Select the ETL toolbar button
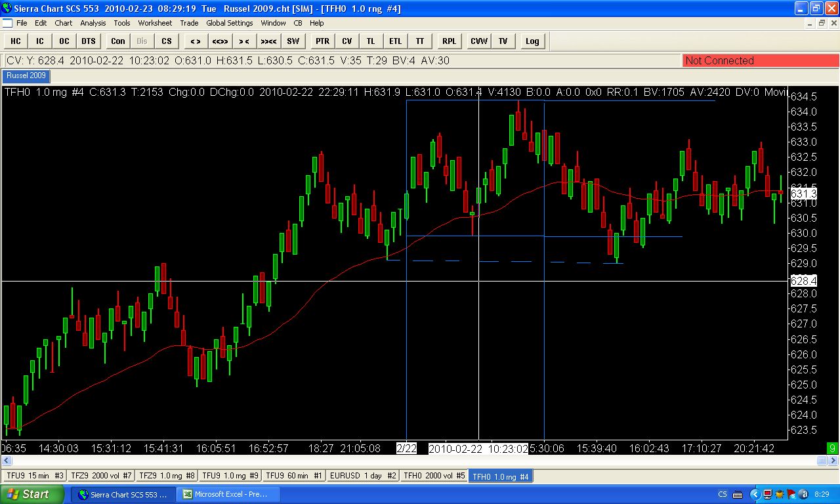The width and height of the screenshot is (840, 504). (x=395, y=41)
